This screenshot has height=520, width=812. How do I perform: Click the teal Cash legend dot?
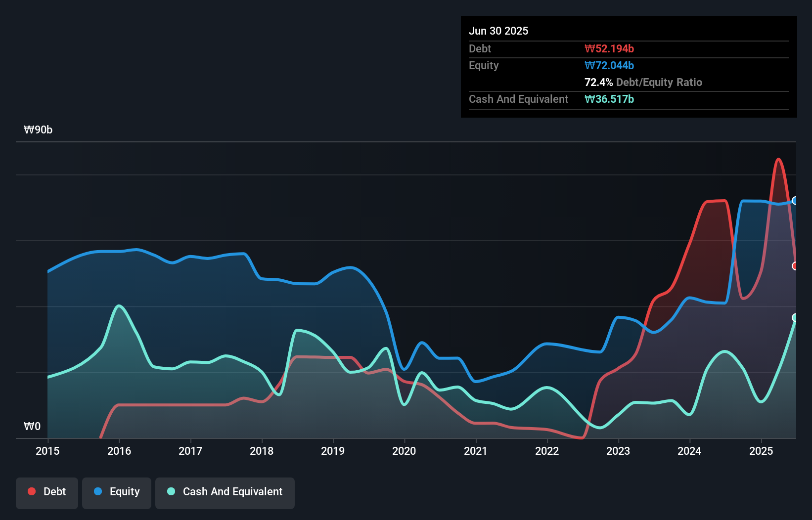tap(171, 491)
